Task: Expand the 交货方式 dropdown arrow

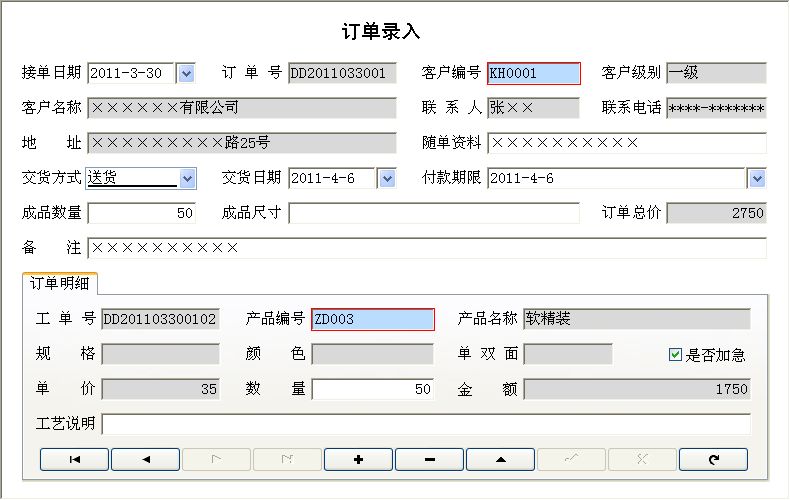Action: (x=187, y=178)
